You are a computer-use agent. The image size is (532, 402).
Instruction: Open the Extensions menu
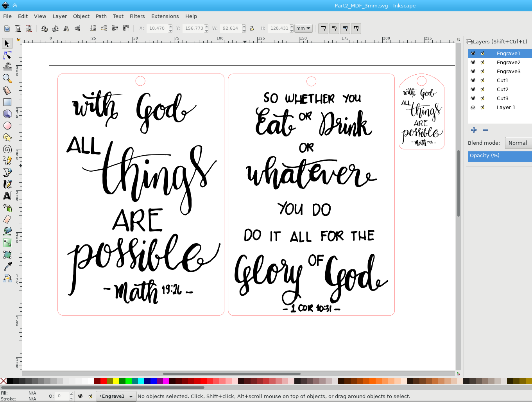point(165,16)
